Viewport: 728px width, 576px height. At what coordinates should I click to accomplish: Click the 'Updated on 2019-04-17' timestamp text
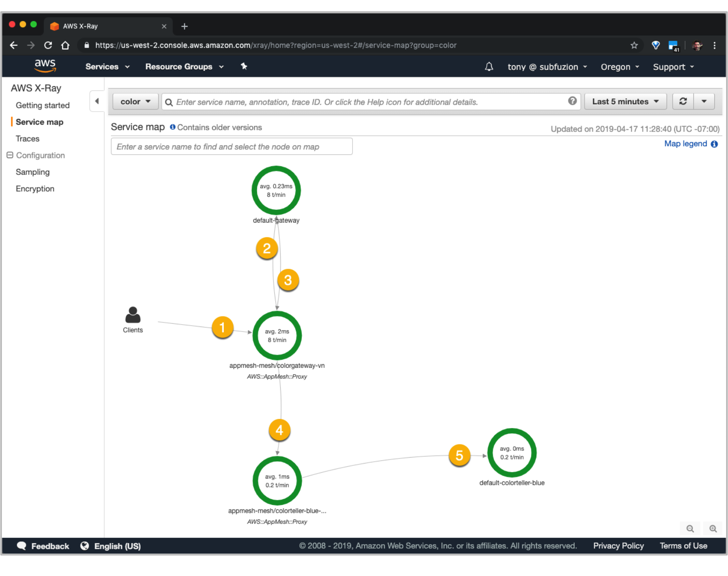tap(635, 129)
